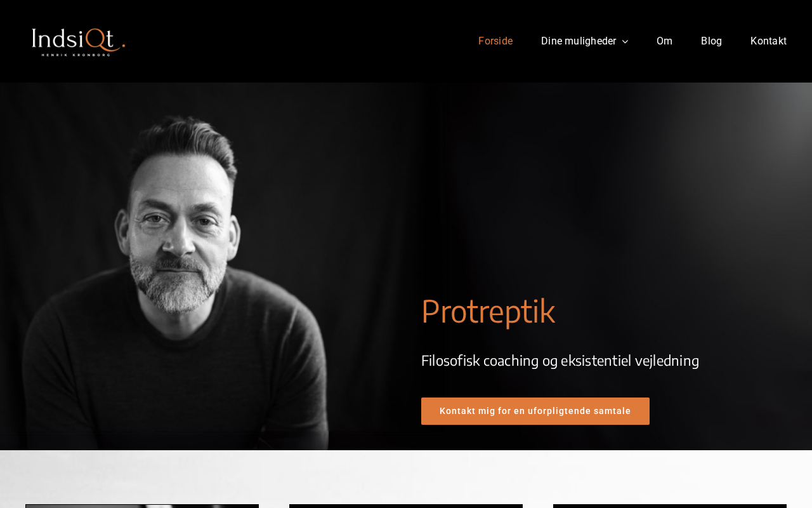Go to the Om page

pyautogui.click(x=664, y=41)
